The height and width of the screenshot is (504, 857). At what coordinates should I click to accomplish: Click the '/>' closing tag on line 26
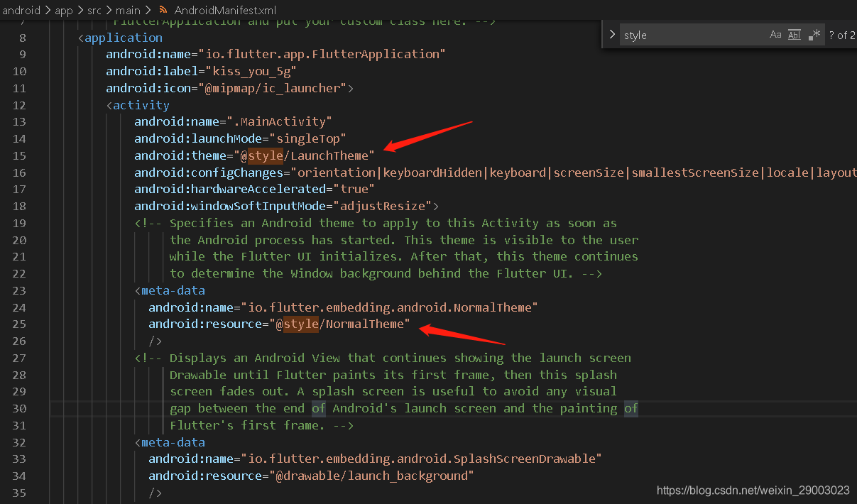click(155, 341)
